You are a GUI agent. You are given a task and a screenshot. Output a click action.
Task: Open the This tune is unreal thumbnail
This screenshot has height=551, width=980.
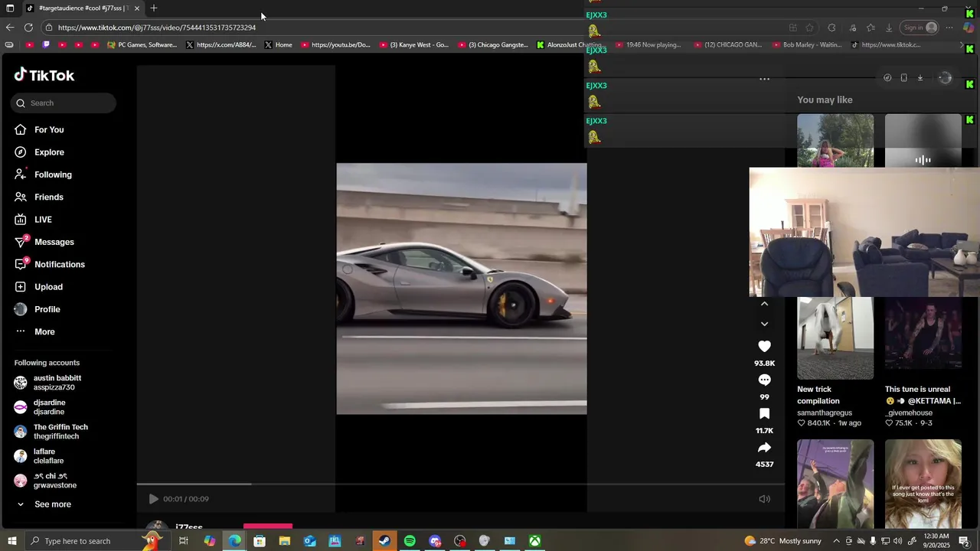(x=923, y=338)
